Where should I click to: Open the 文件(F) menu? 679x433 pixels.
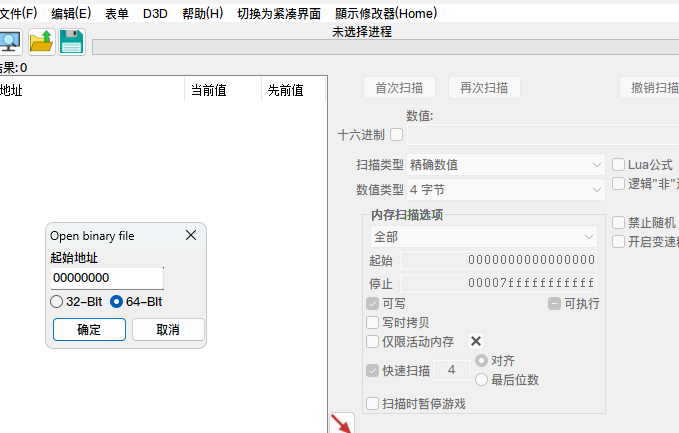[x=19, y=13]
